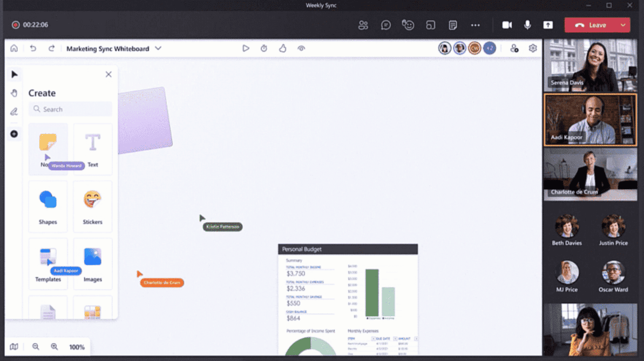The width and height of the screenshot is (644, 361).
Task: Open the whiteboard Timer tool
Action: (x=264, y=48)
